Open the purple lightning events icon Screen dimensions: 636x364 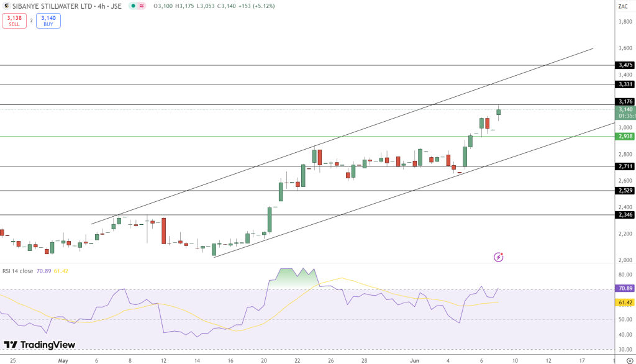click(x=499, y=257)
